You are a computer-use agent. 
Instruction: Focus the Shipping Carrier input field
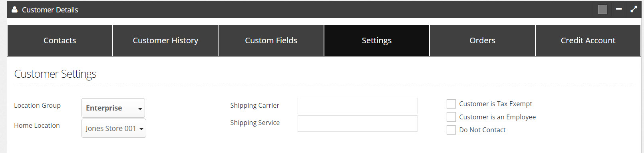pyautogui.click(x=358, y=106)
